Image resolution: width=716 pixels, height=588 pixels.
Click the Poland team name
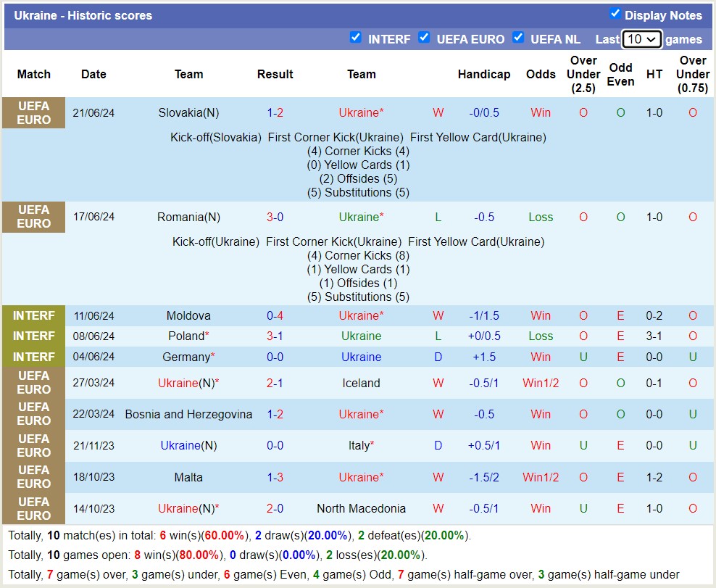click(x=186, y=336)
